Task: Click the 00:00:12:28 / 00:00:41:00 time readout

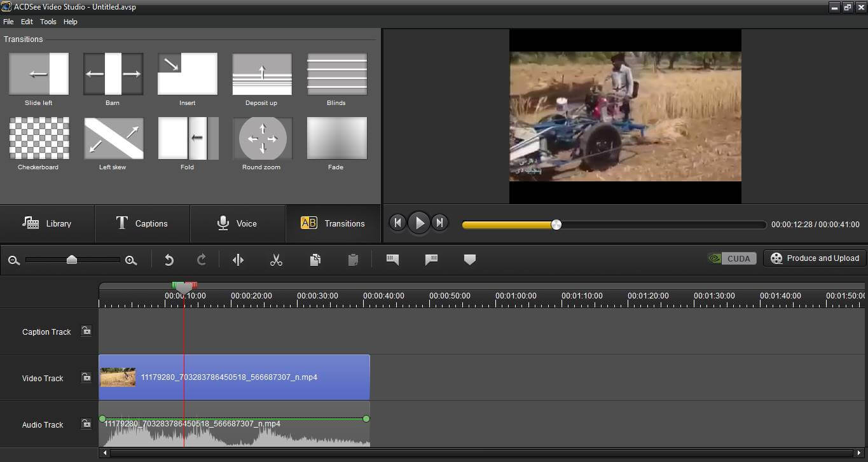Action: point(815,225)
